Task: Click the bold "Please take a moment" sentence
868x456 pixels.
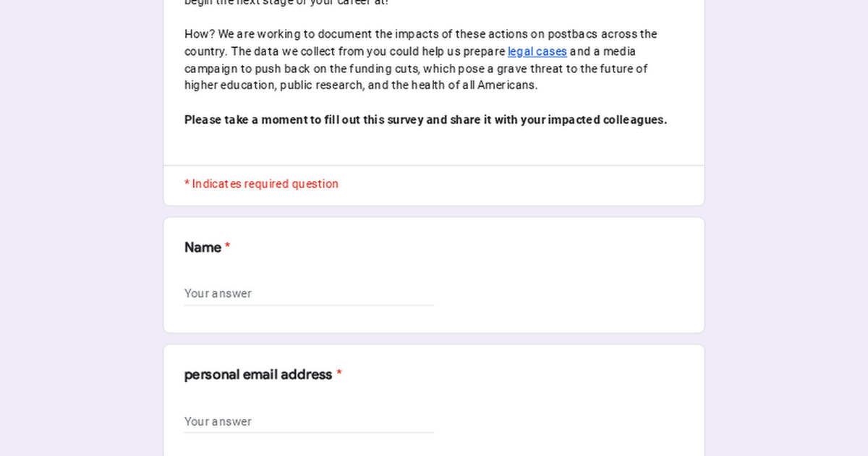Action: coord(425,120)
